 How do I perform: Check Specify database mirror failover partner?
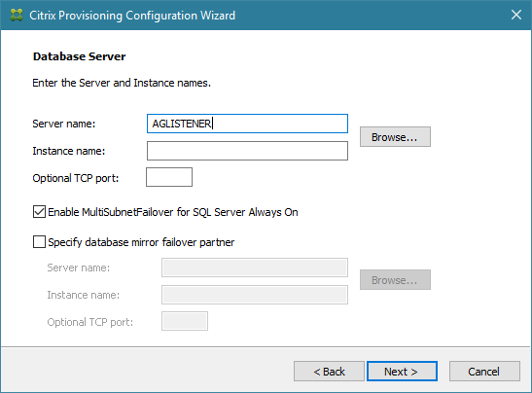pyautogui.click(x=39, y=242)
